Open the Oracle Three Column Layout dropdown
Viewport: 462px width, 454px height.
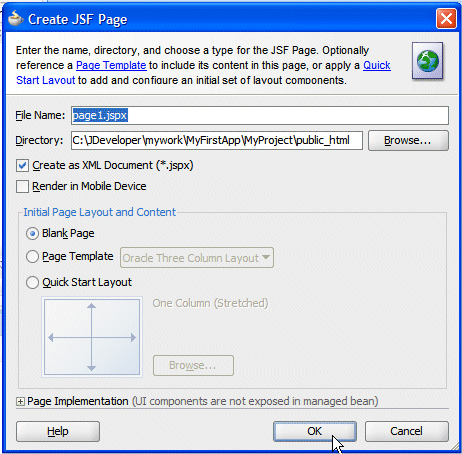tap(197, 258)
